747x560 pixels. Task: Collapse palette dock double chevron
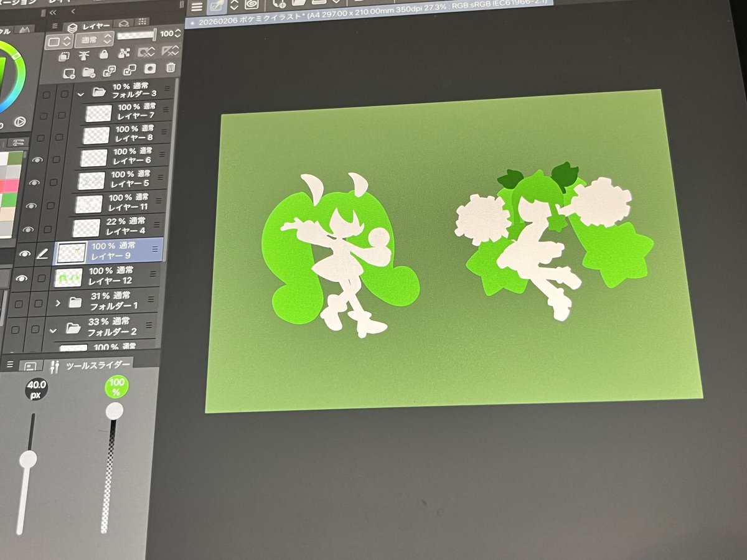54,12
